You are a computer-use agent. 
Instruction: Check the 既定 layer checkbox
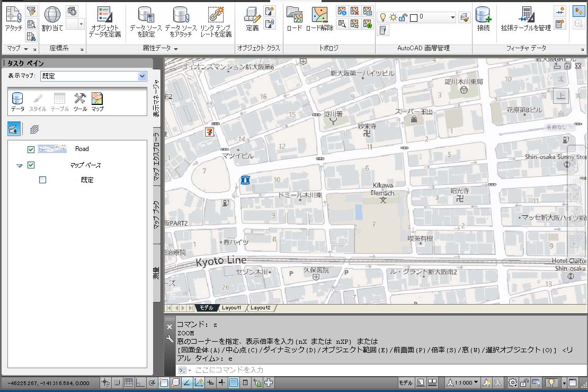[43, 180]
